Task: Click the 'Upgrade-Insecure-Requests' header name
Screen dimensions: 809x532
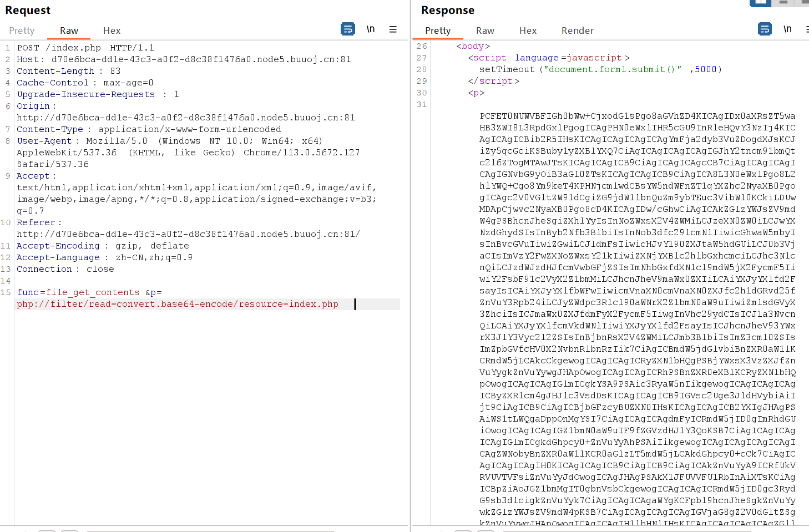Action: coord(86,94)
